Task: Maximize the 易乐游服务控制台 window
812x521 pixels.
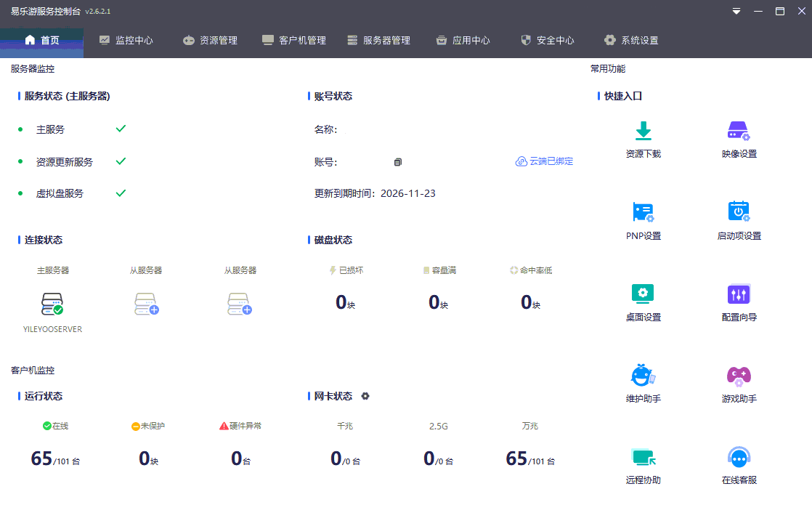Action: pos(780,12)
